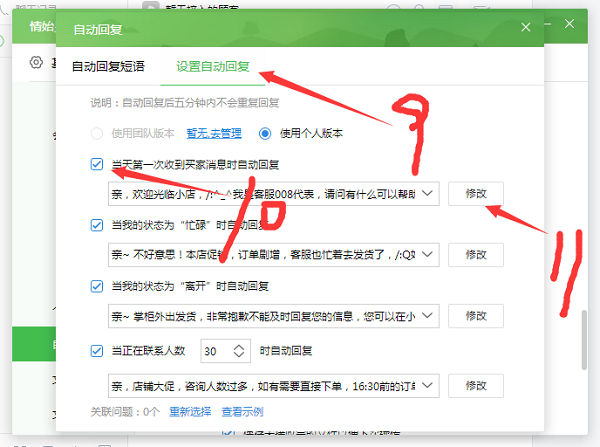Image resolution: width=600 pixels, height=447 pixels.
Task: Click the 重新选择 link
Action: pyautogui.click(x=189, y=412)
